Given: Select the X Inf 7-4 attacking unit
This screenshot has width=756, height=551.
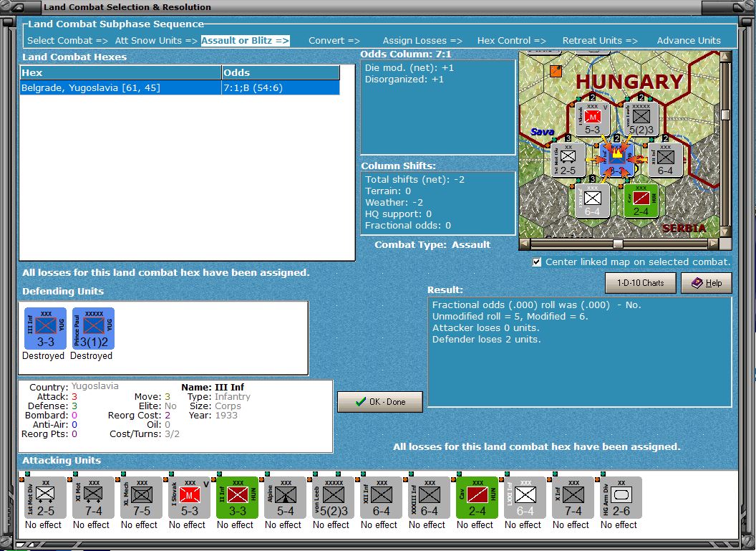Looking at the screenshot, I should coord(573,498).
